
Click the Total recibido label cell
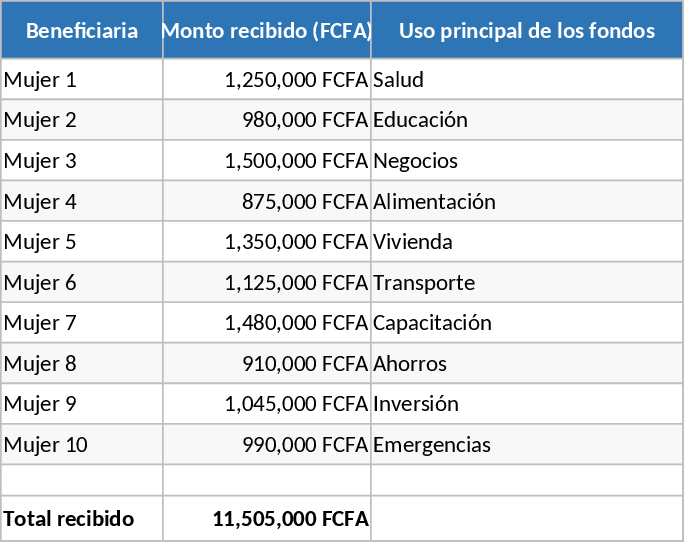coord(82,519)
